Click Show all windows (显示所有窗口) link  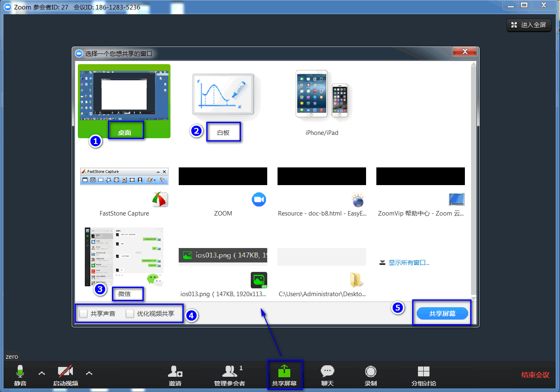pos(409,263)
